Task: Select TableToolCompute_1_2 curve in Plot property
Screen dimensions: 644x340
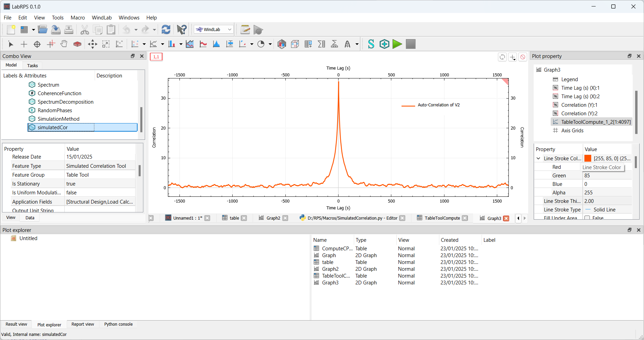Action: click(x=595, y=122)
